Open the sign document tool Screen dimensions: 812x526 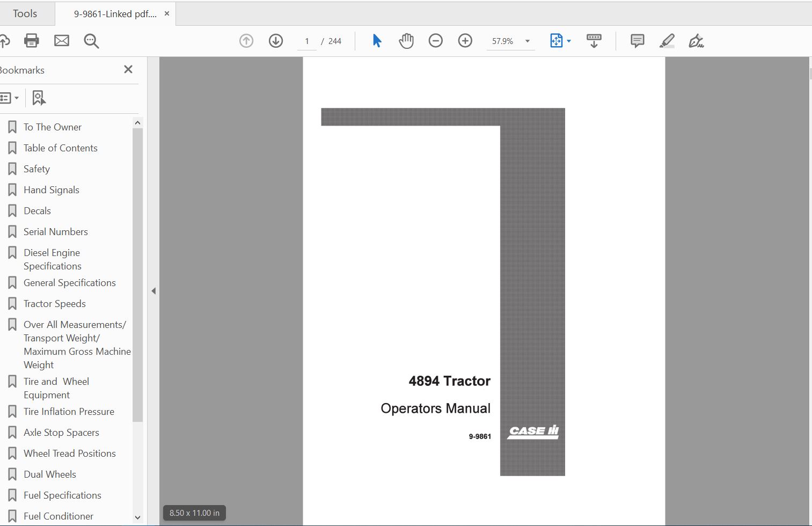696,41
